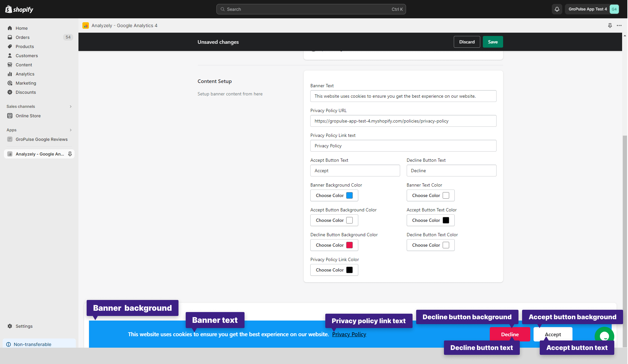This screenshot has width=628, height=364.
Task: Choose Accept Button Text Color black swatch
Action: point(446,220)
